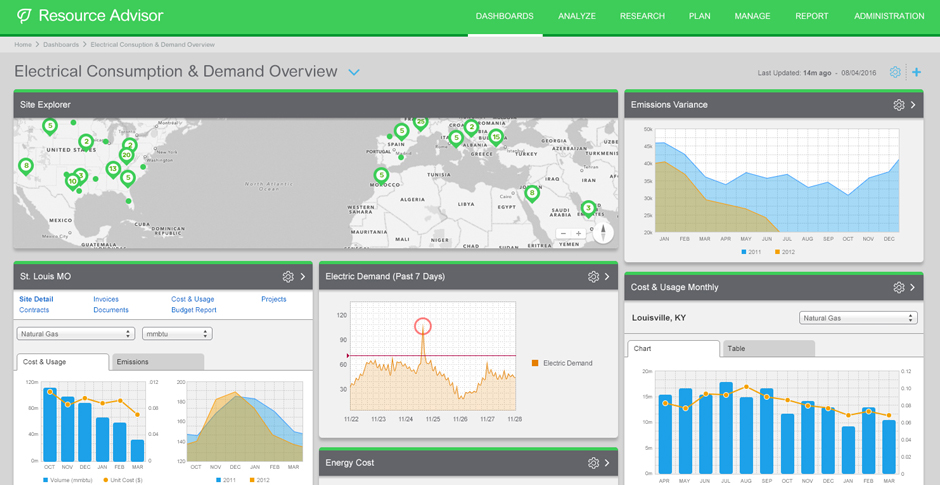Select map pin 20 in eastern US
940x485 pixels.
126,156
